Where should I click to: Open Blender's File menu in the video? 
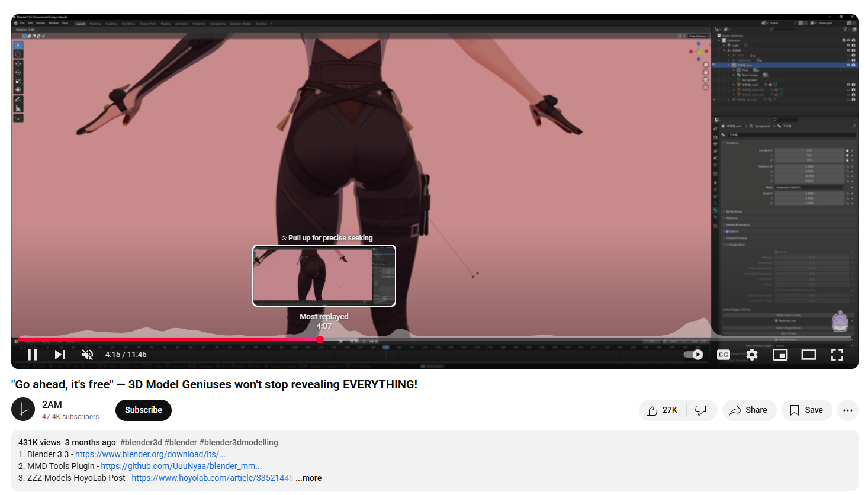pos(22,24)
